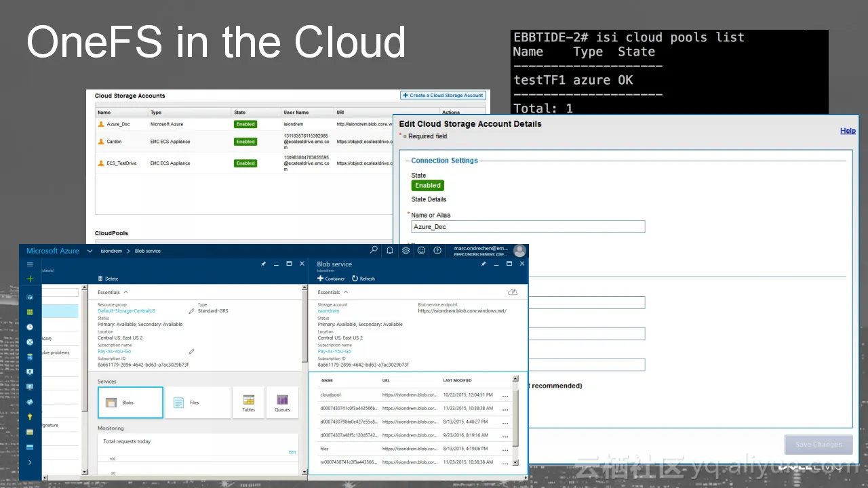Open Pay-As-You-Go link in storage account blade
This screenshot has width=868, height=488.
114,352
